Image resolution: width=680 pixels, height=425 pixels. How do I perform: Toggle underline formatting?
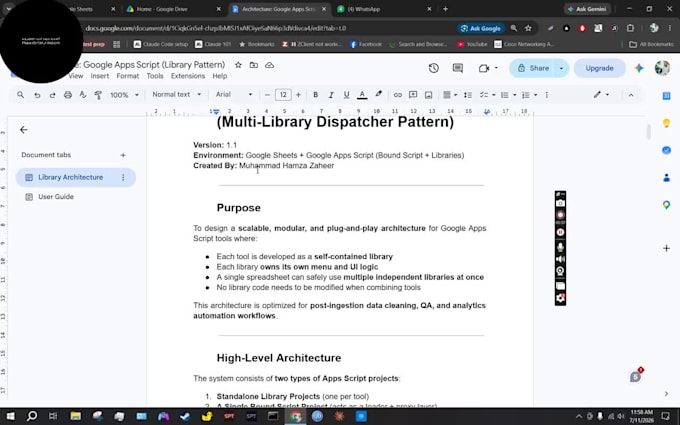click(x=346, y=95)
